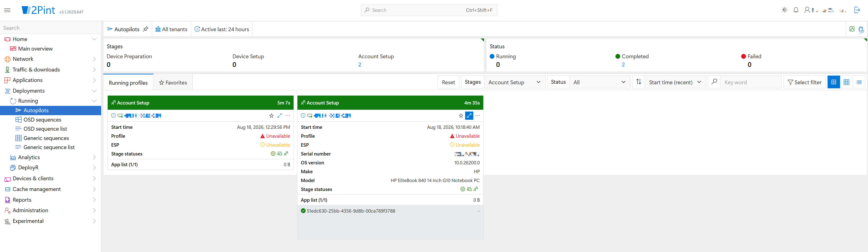The width and height of the screenshot is (868, 252).
Task: Open OSD sequence list
Action: pyautogui.click(x=45, y=129)
